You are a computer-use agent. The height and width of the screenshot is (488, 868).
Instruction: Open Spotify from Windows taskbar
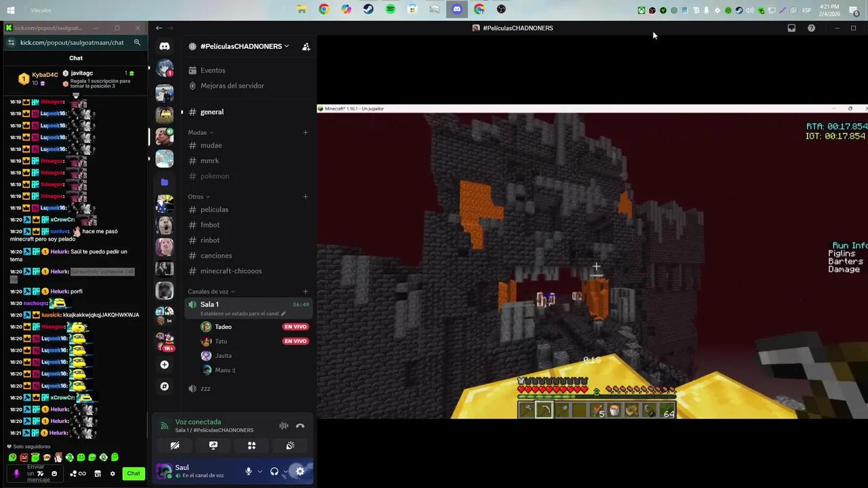point(391,9)
